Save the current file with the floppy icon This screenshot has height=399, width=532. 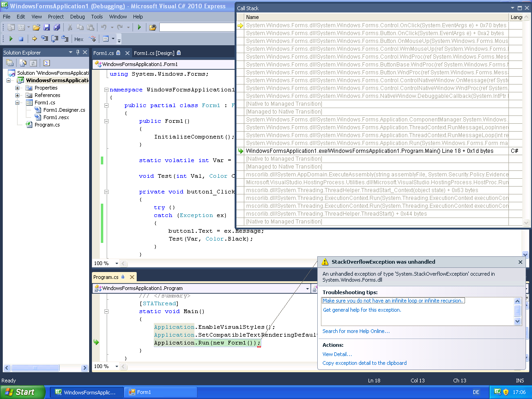click(x=47, y=28)
